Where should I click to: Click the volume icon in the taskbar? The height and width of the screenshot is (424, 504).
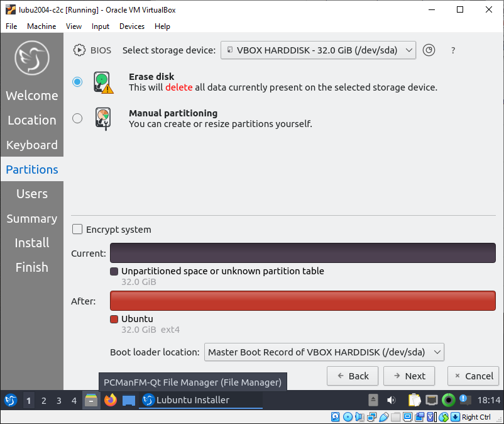(392, 399)
